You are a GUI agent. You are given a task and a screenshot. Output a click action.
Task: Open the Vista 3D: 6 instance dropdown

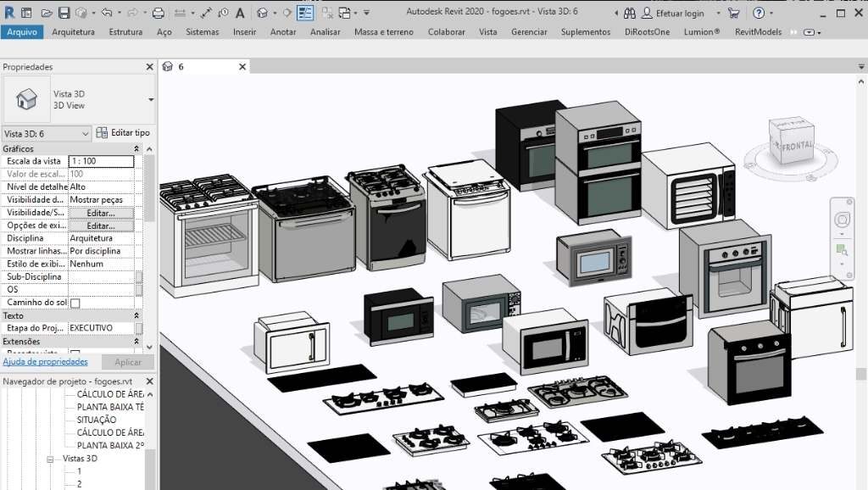tap(85, 133)
